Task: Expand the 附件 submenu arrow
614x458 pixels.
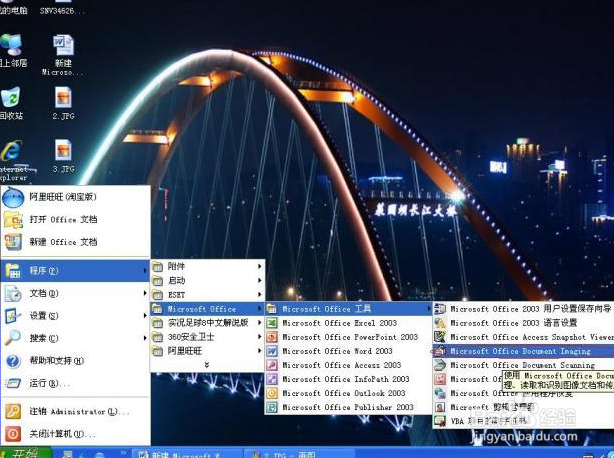Action: click(259, 266)
